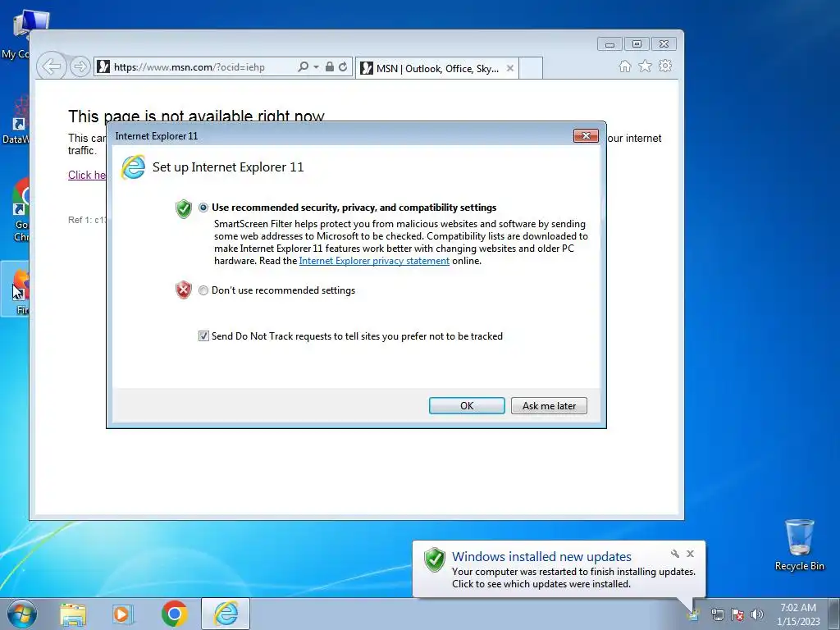Viewport: 840px width, 630px height.
Task: Click the network icon in system tray
Action: tap(717, 614)
